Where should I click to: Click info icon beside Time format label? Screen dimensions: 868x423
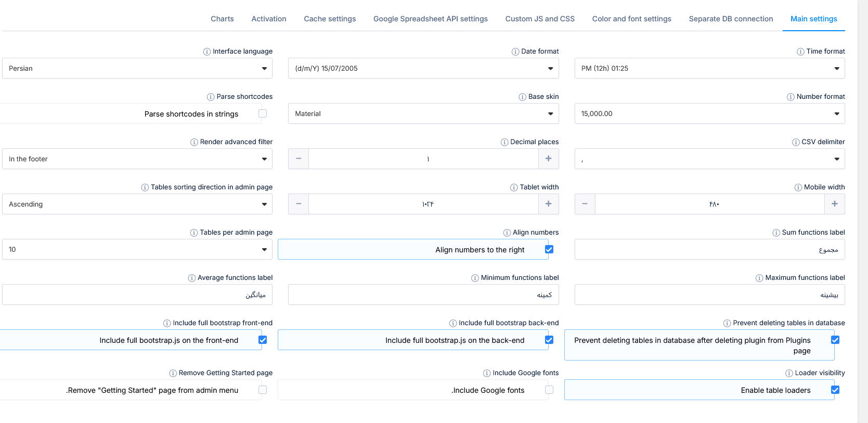coord(800,52)
